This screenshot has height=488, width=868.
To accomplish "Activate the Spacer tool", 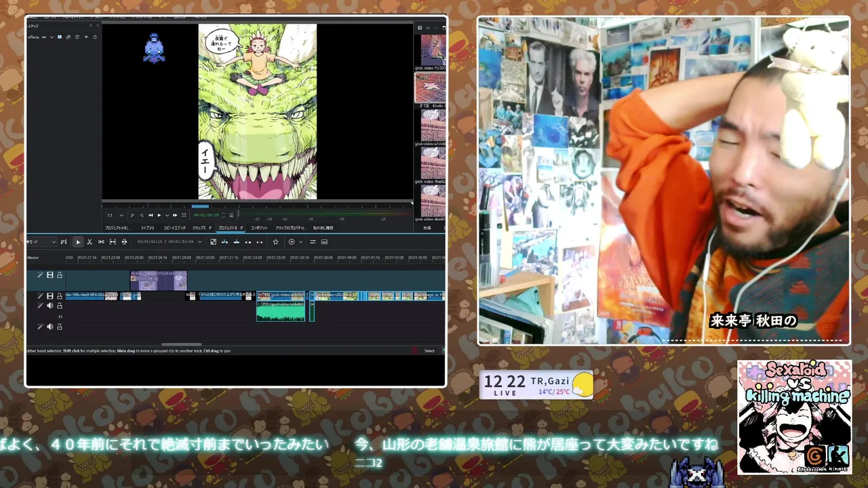I will pyautogui.click(x=101, y=242).
